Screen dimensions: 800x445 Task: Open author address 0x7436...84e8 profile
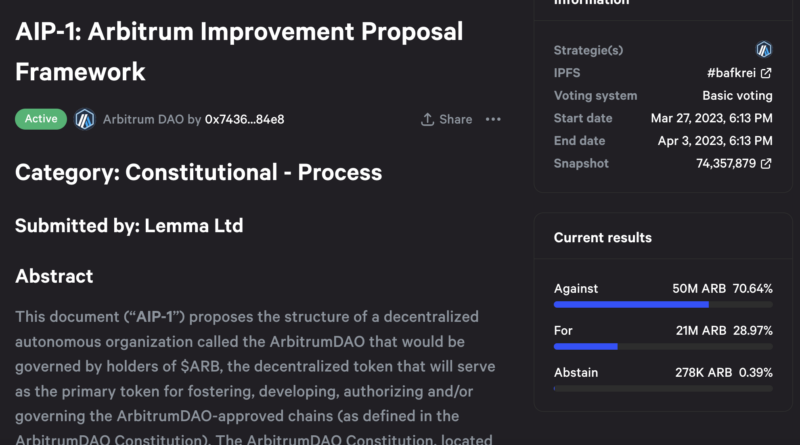[x=244, y=119]
